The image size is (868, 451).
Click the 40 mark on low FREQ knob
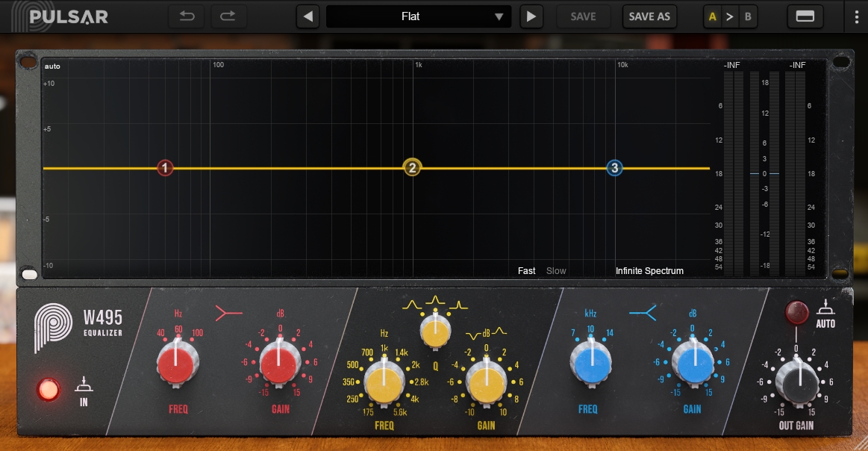pos(161,333)
